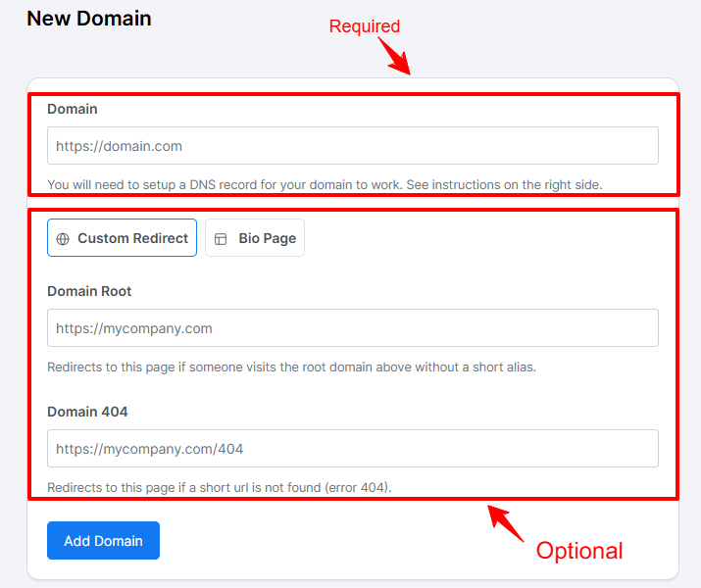Click the 'Domain 404' label
Viewport: 701px width, 588px height.
tap(87, 412)
